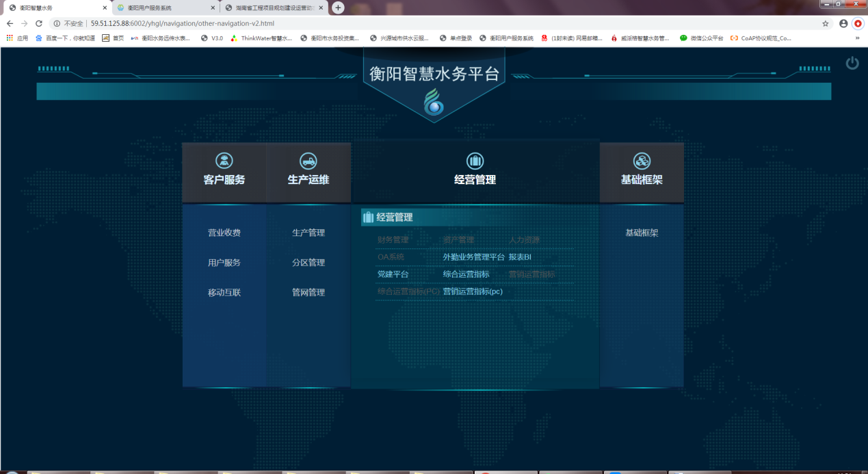Viewport: 868px width, 474px height.
Task: Reload the page using the refresh icon
Action: [39, 23]
